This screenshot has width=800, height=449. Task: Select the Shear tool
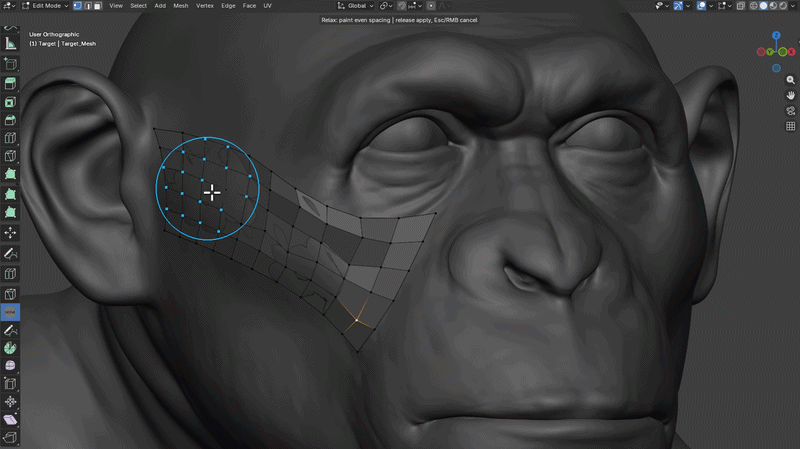(10, 419)
